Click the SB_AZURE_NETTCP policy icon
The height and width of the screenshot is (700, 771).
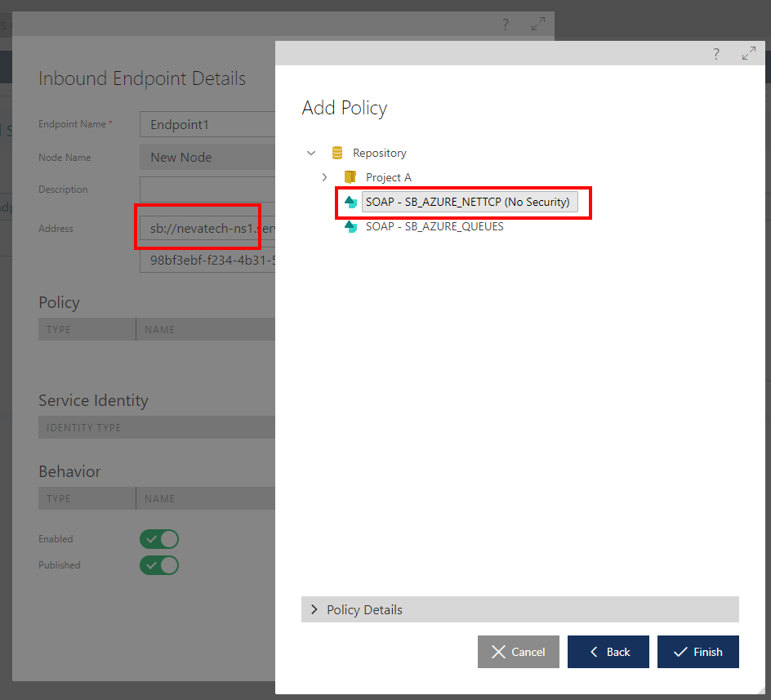[350, 202]
